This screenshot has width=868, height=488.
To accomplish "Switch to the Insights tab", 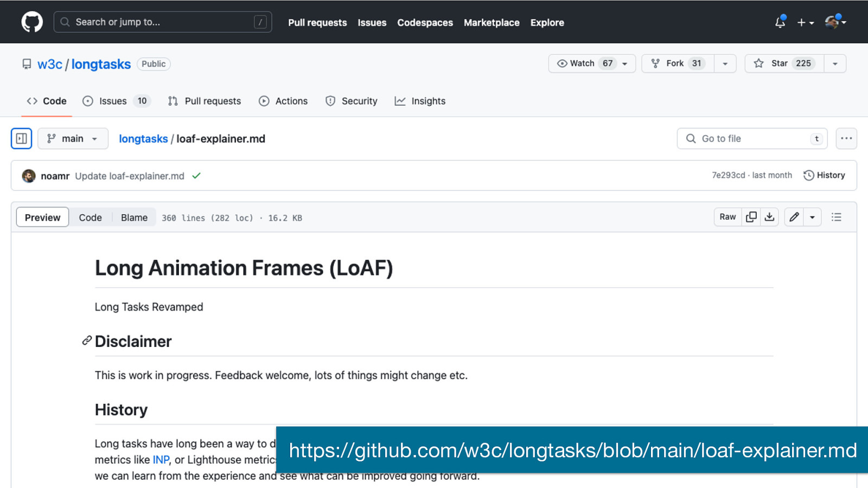I will tap(420, 101).
